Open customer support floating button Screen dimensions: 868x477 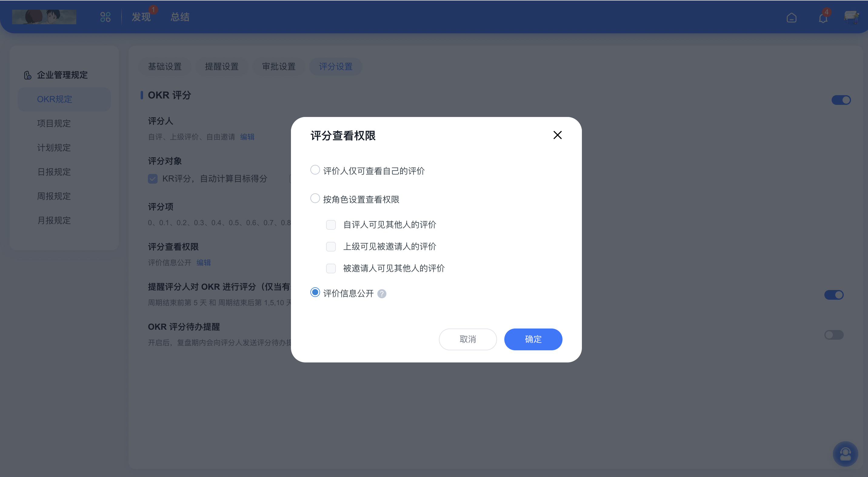(845, 454)
